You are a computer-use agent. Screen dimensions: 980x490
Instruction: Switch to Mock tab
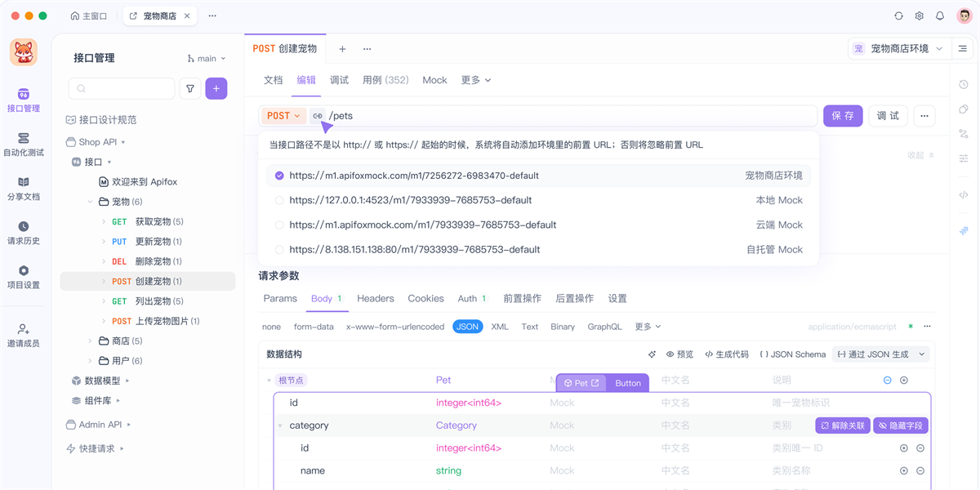click(434, 80)
